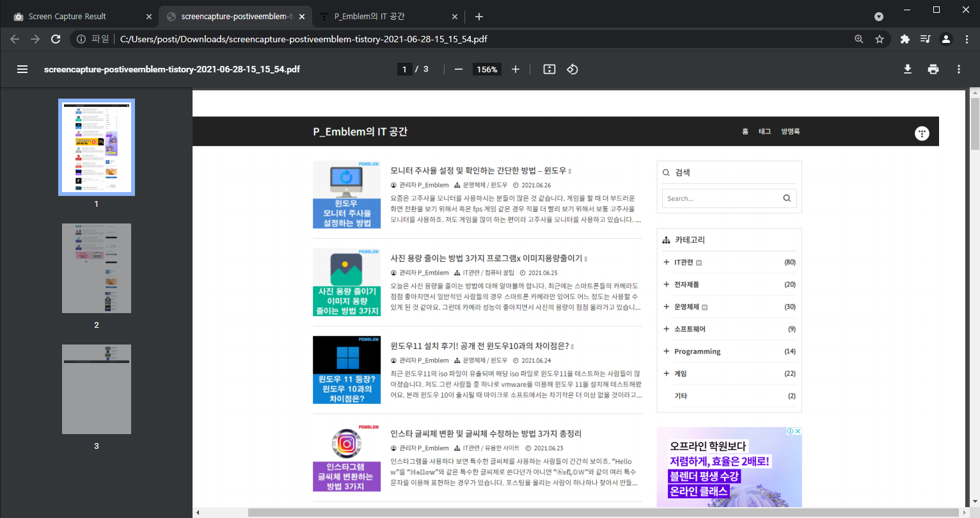Rotate the PDF counterclockwise
Viewport: 980px width, 518px height.
click(x=572, y=69)
